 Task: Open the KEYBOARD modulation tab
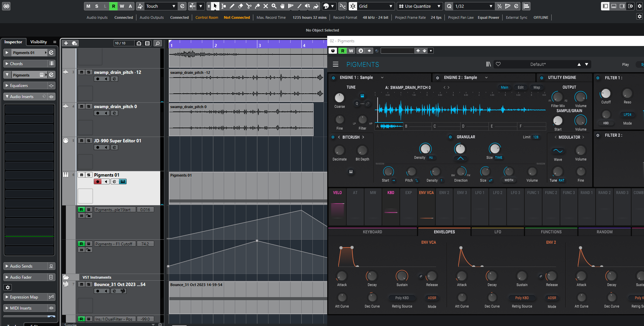pos(372,232)
